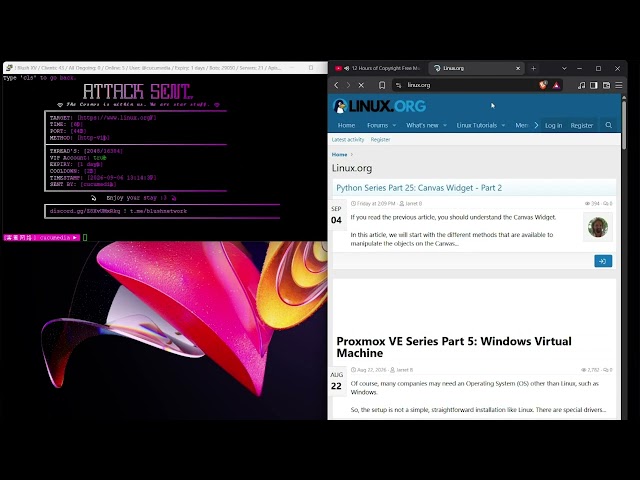Click Register in the blue nav bar

click(x=582, y=125)
